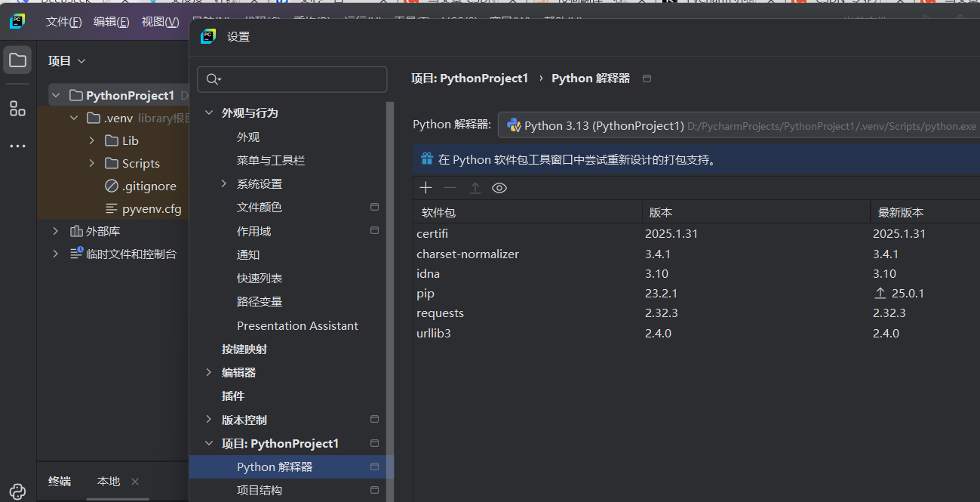
Task: Click the 外部库 library icon
Action: [76, 232]
